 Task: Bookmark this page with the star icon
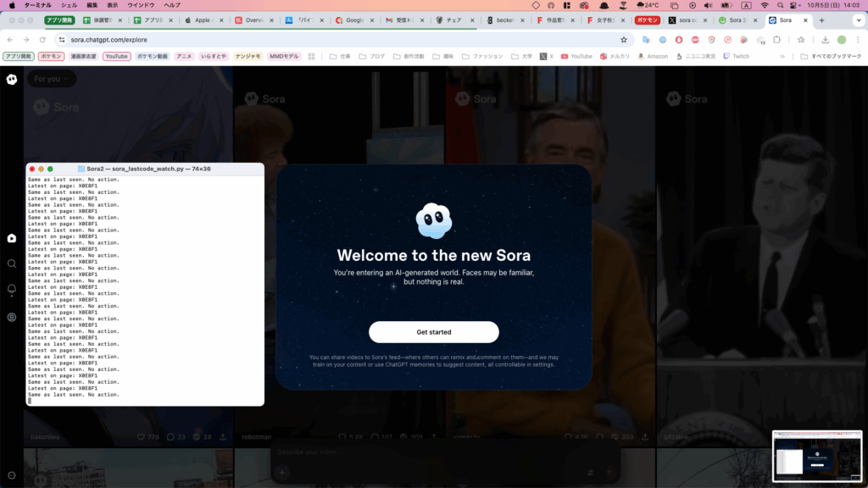(624, 40)
